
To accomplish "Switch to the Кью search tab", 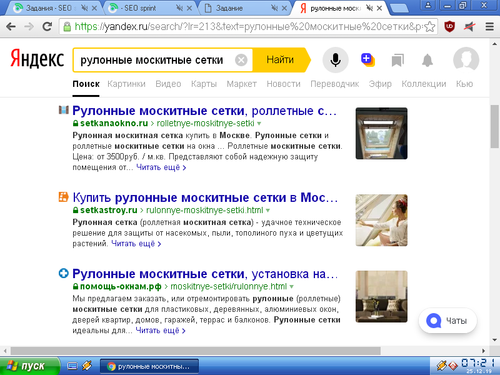I will point(465,84).
